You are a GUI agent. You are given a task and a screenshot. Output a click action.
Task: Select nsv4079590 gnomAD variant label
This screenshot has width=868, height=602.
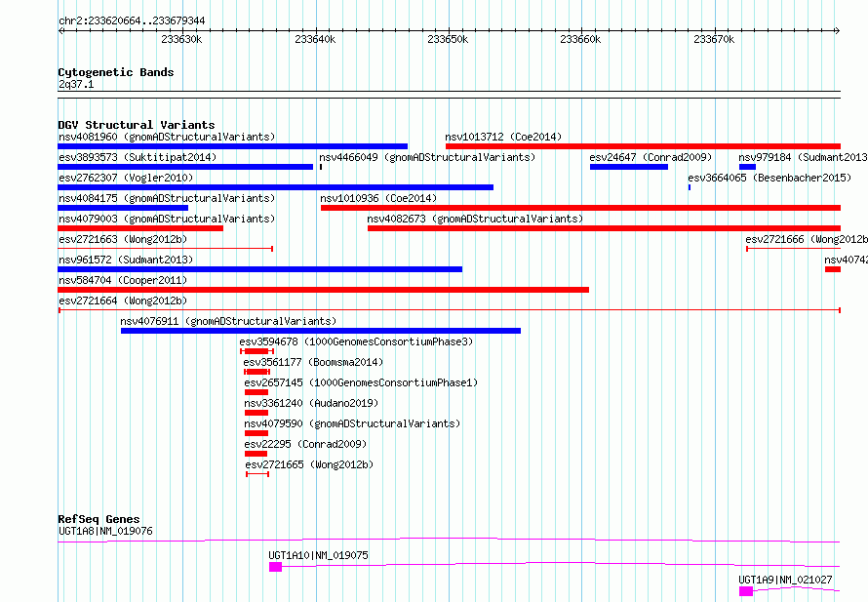352,423
